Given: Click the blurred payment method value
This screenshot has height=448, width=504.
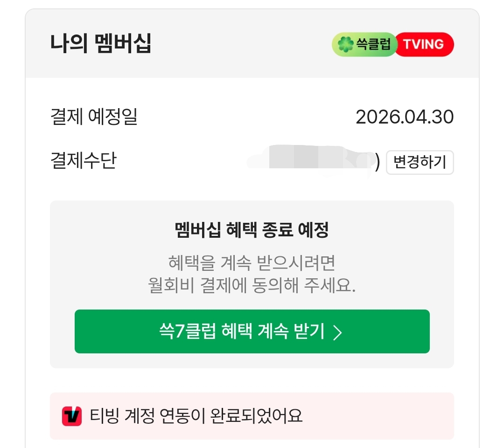Looking at the screenshot, I should point(310,159).
